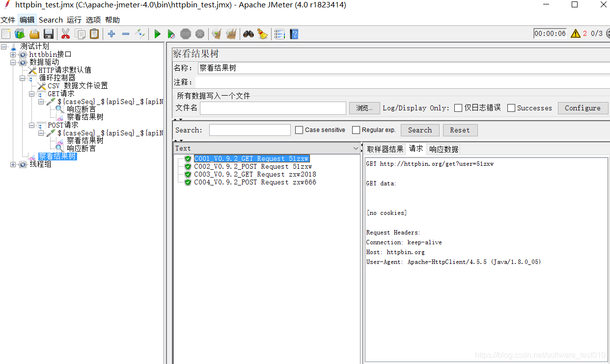Click the '注释' comment field
The height and width of the screenshot is (364, 610).
pyautogui.click(x=402, y=82)
